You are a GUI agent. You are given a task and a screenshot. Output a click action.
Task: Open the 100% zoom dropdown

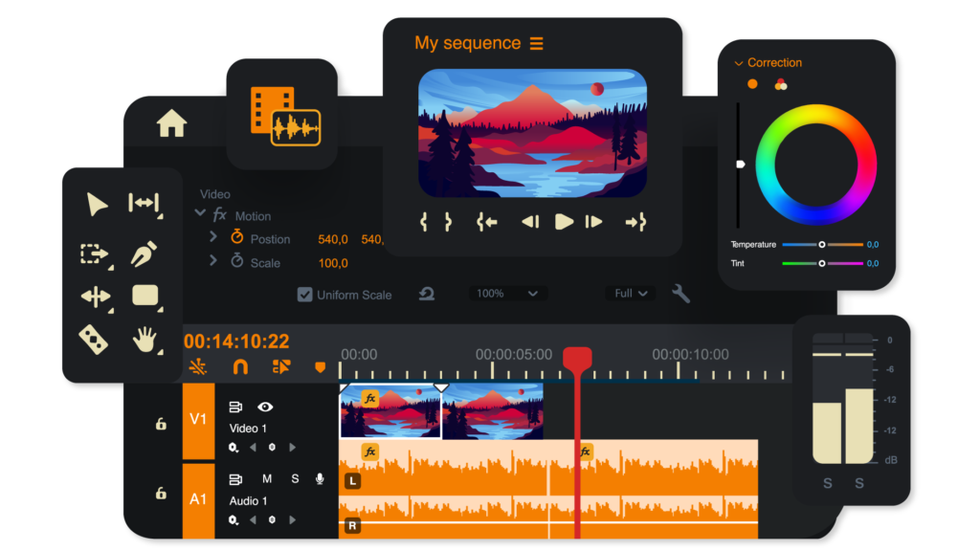point(507,294)
